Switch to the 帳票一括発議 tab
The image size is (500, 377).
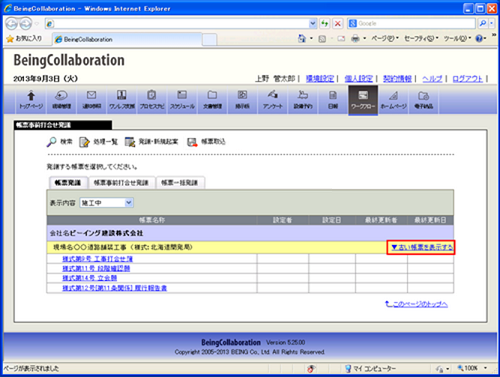180,183
